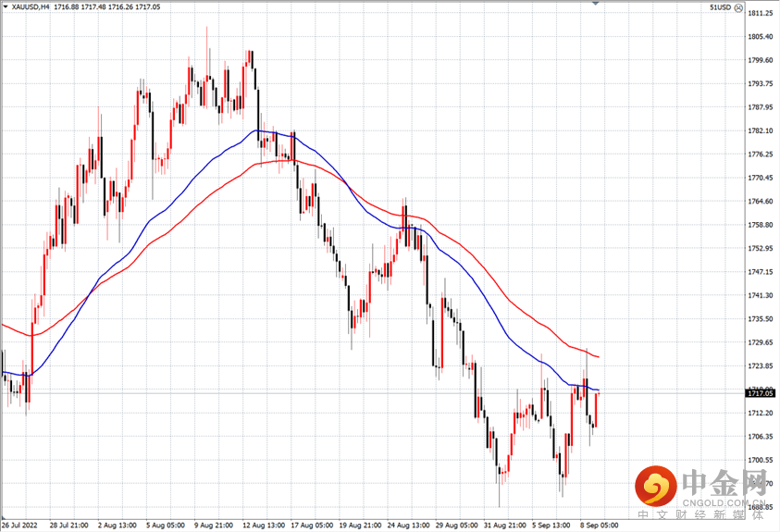Click the 1782.10 price axis label
Image resolution: width=780 pixels, height=532 pixels.
point(760,130)
